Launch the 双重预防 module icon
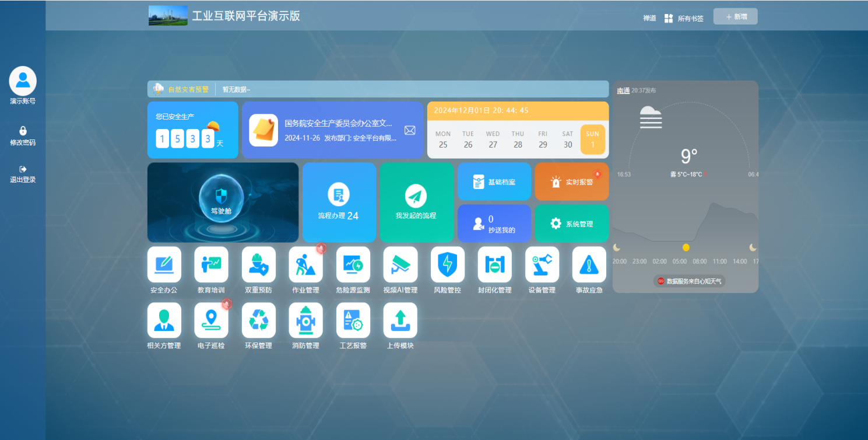The height and width of the screenshot is (440, 868). pos(258,264)
